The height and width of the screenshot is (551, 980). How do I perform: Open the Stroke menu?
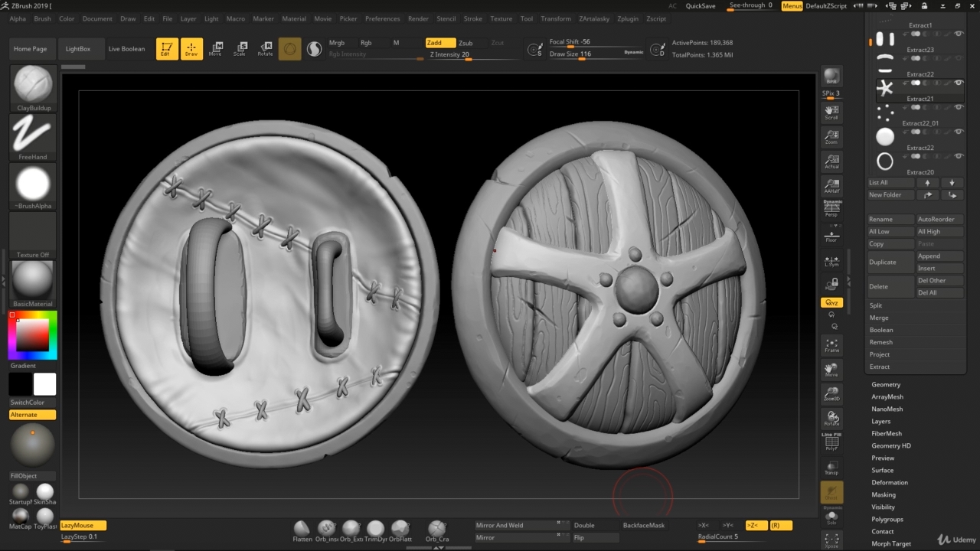(x=472, y=18)
